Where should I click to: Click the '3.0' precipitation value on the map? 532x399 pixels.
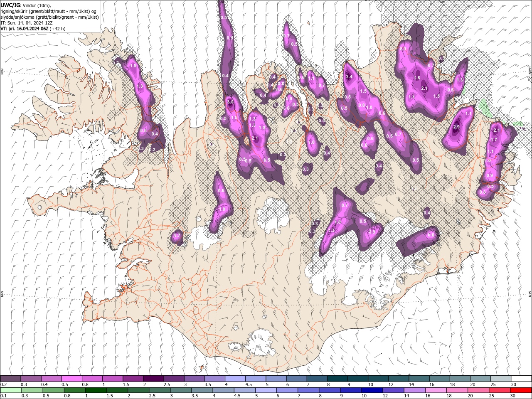[230, 102]
